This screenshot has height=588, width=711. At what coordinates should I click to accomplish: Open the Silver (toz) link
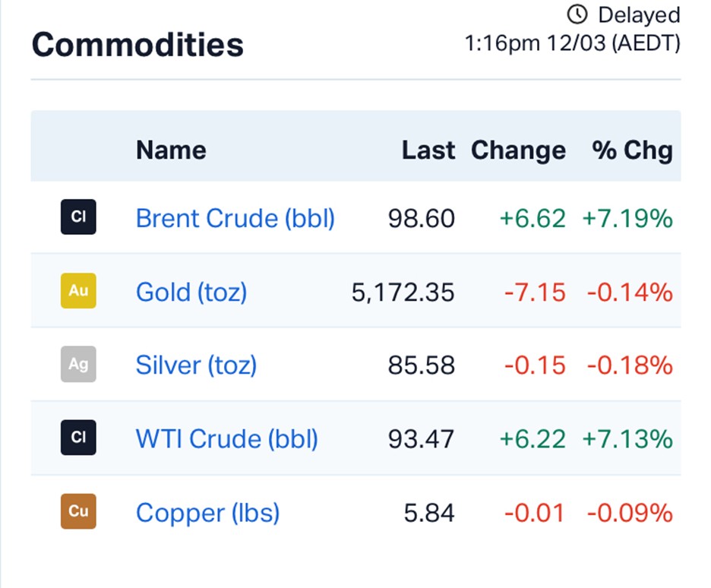[x=196, y=365]
